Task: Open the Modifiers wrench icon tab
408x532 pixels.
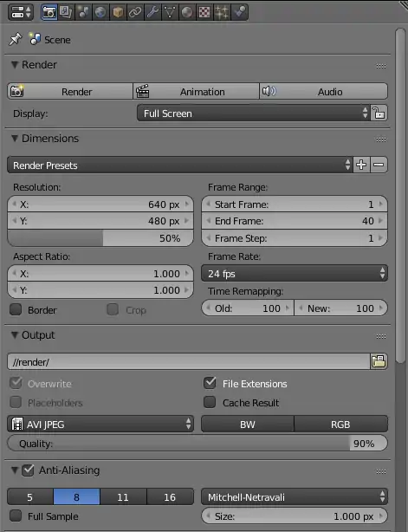Action: point(152,12)
